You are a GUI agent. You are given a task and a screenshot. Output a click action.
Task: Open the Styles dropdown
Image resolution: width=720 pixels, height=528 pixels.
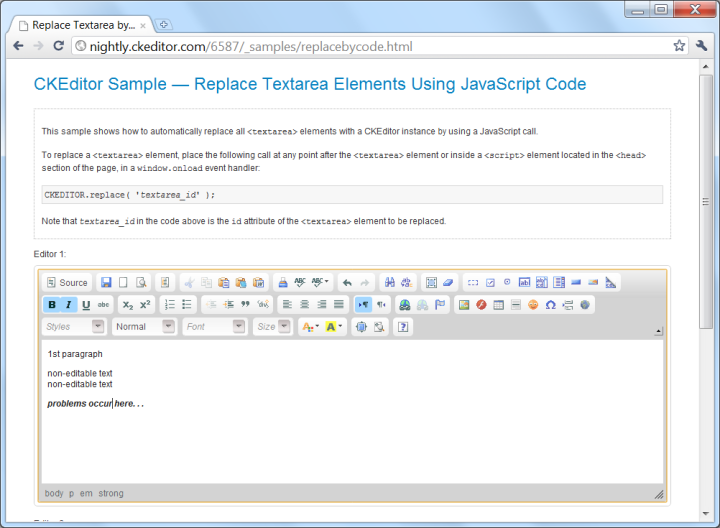[73, 327]
